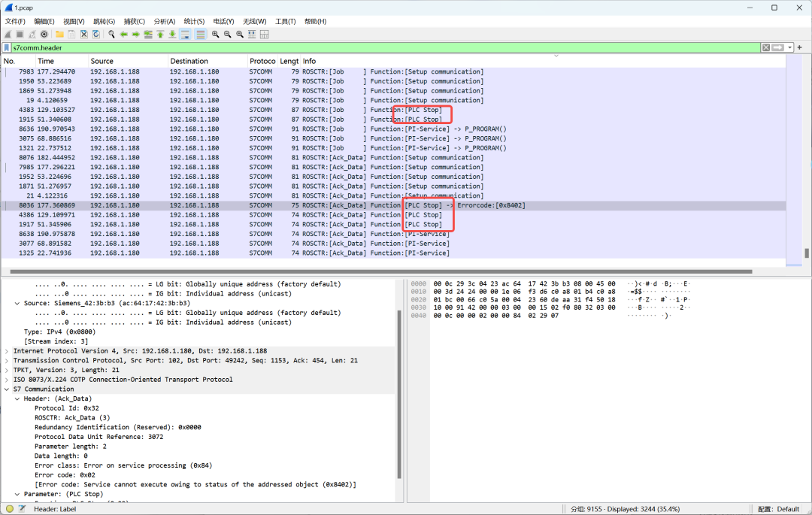Screen dimensions: 812x515
Task: Expand Transmission Control Protocol node
Action: coord(7,360)
